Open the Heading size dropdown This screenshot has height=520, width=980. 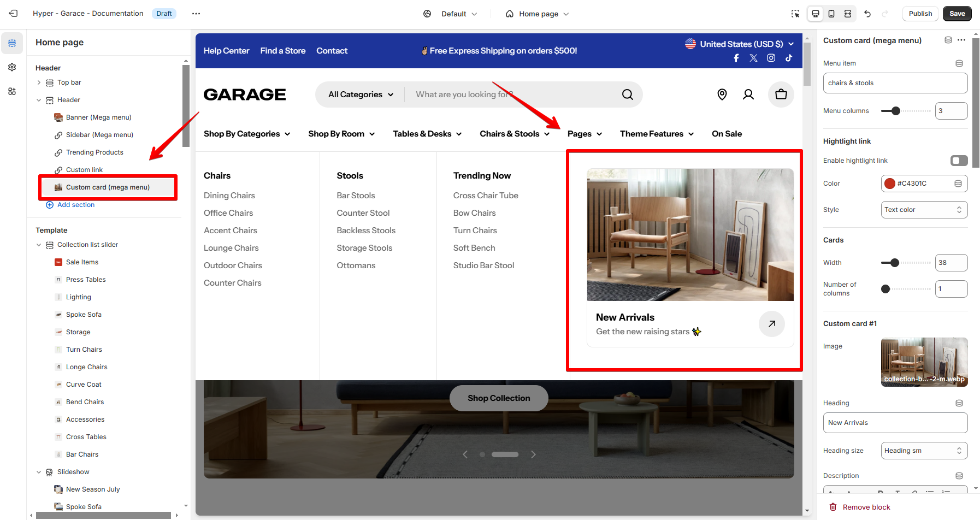pos(924,451)
